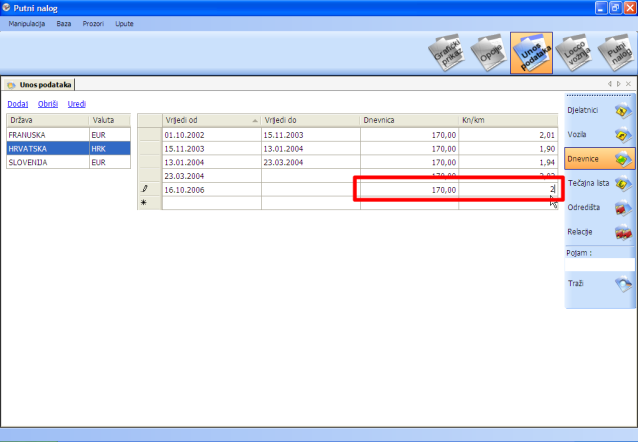Open Djelatnici in the side panel
This screenshot has height=442, width=639.
[x=599, y=110]
